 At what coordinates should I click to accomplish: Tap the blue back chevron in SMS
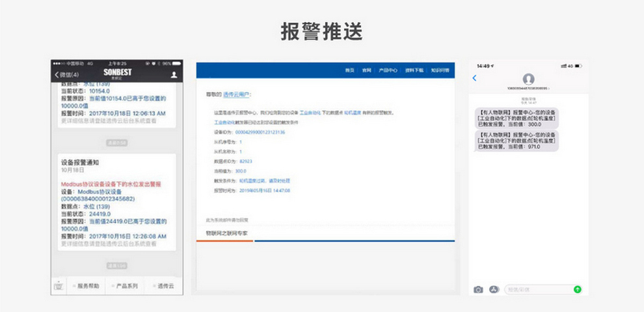pyautogui.click(x=474, y=78)
